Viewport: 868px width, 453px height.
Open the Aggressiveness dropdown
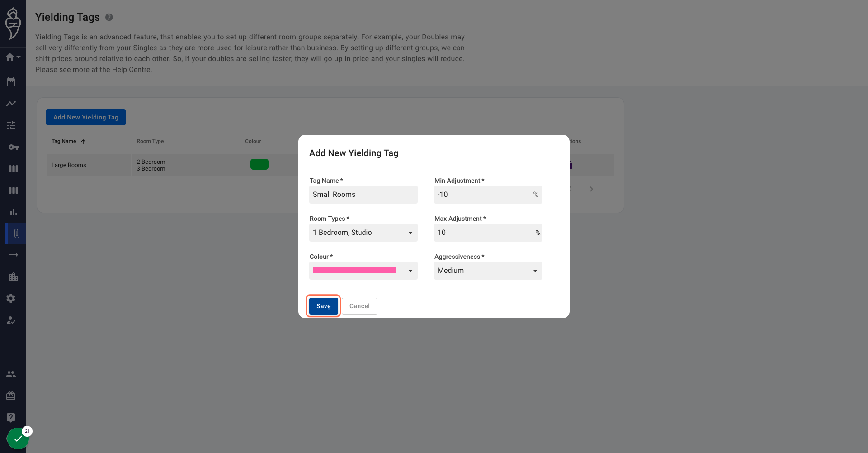(488, 271)
